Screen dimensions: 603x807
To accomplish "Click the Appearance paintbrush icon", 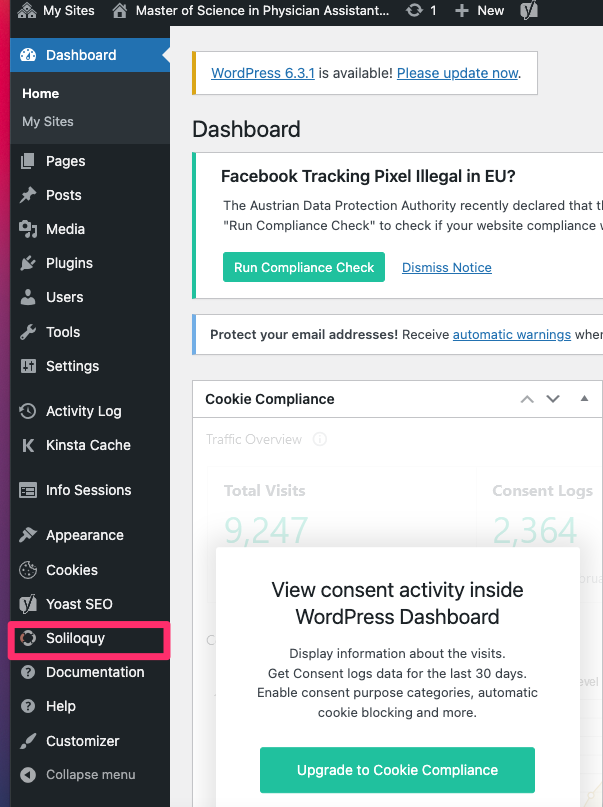I will point(28,535).
